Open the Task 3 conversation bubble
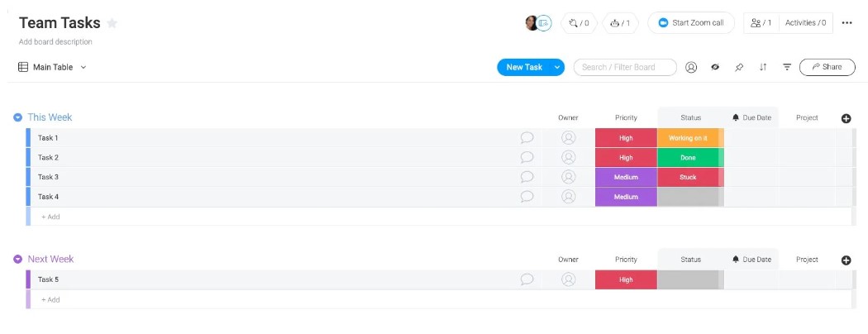 [527, 177]
